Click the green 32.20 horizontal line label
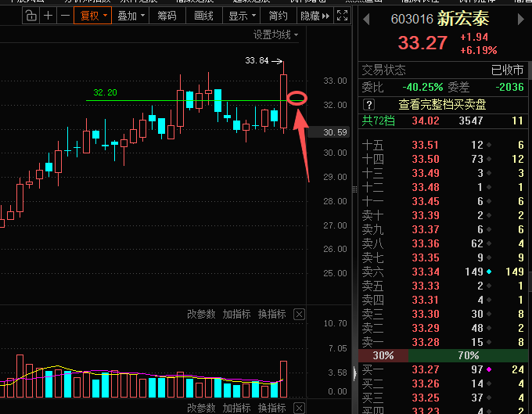 (x=105, y=92)
